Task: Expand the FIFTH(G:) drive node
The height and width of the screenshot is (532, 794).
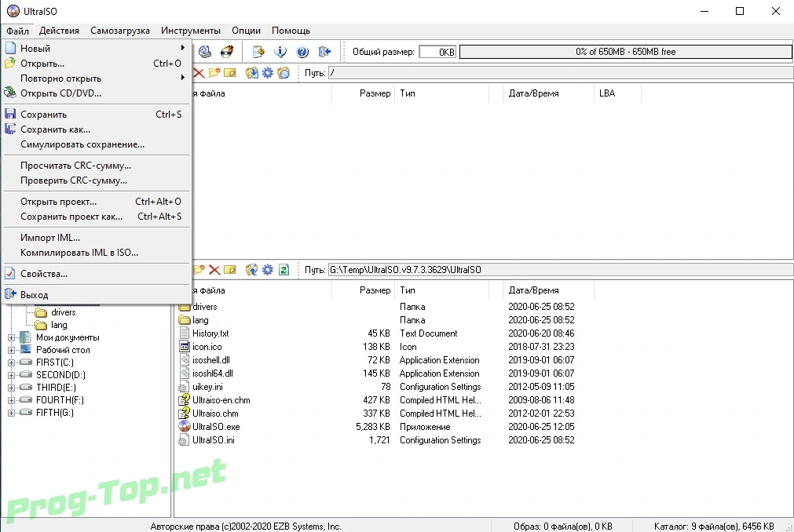Action: (11, 413)
